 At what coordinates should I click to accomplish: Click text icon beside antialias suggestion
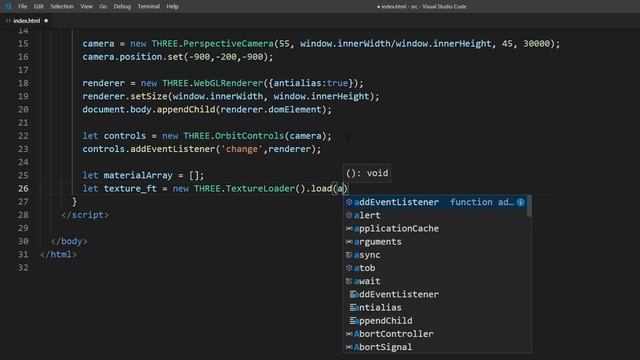[x=353, y=307]
